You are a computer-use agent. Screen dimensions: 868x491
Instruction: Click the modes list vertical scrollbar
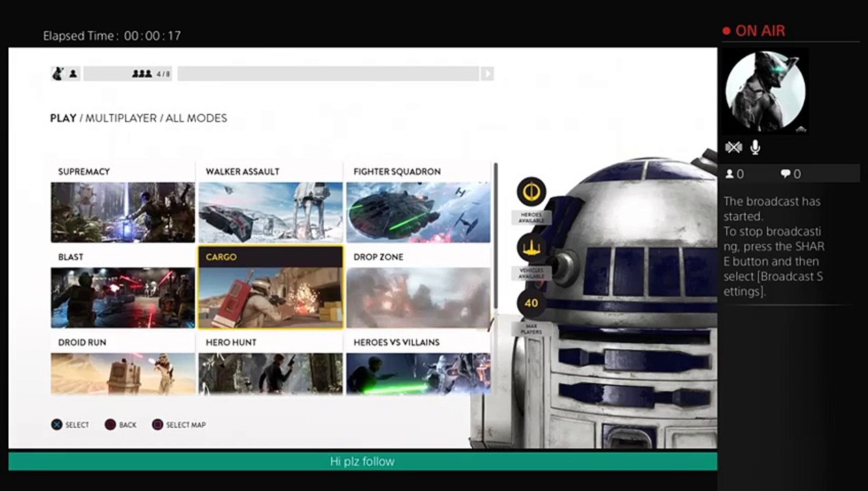495,235
